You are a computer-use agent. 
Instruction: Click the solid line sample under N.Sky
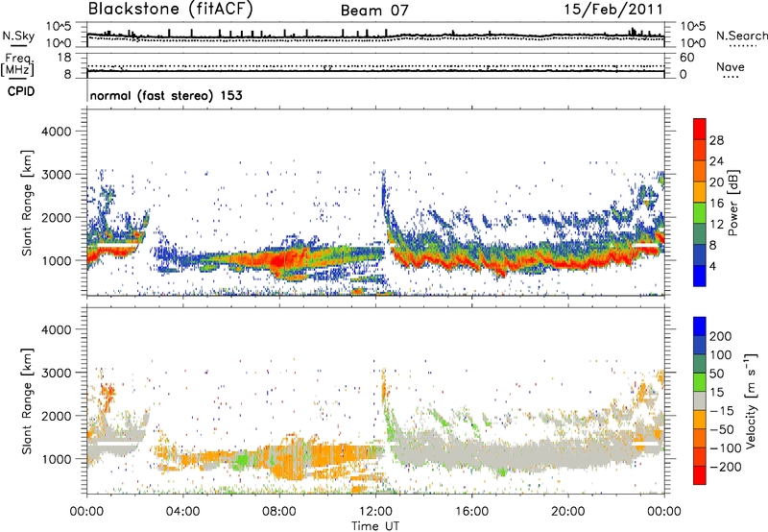pos(18,46)
